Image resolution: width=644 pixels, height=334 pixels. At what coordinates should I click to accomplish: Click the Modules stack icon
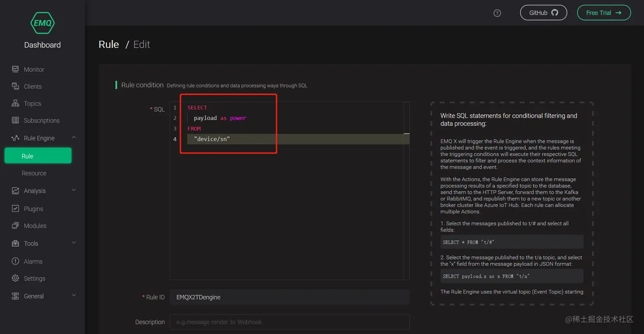tap(15, 226)
